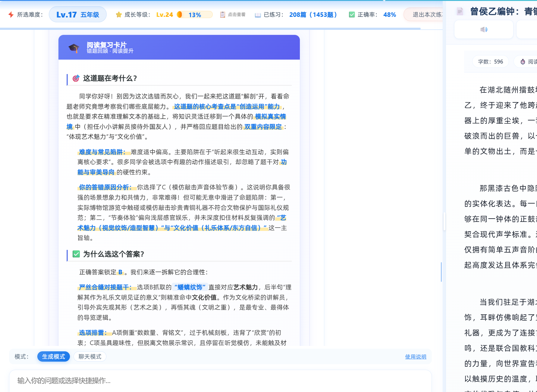Click the open book 已练习 icon
The height and width of the screenshot is (392, 537).
tap(258, 15)
